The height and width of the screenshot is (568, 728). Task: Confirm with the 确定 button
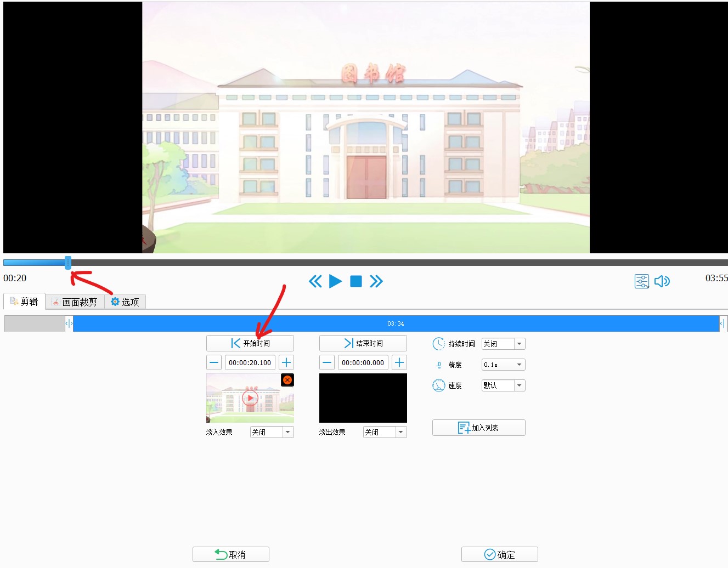499,555
